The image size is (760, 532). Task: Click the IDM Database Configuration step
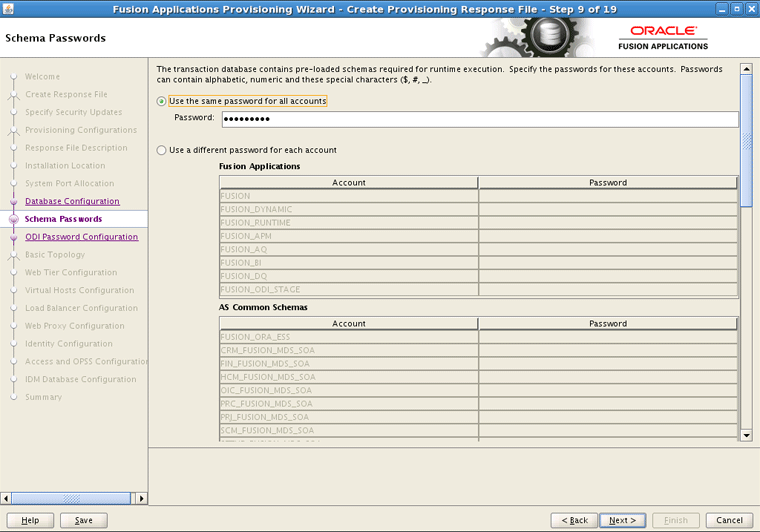point(80,379)
